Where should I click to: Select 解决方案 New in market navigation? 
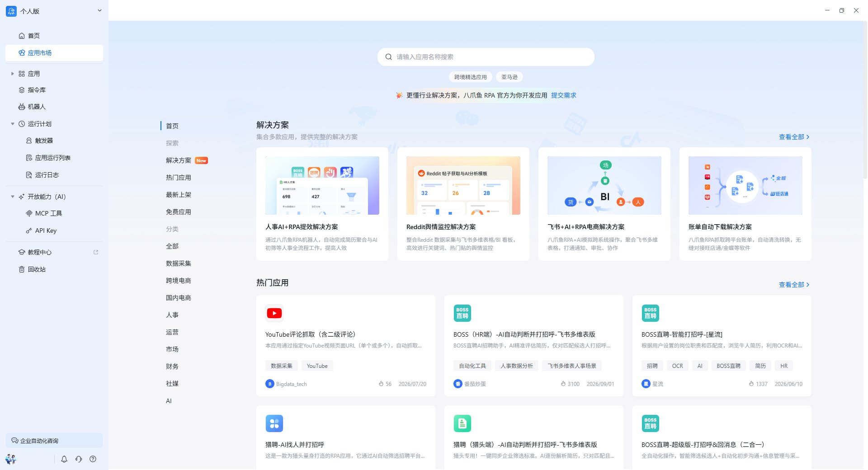[187, 160]
